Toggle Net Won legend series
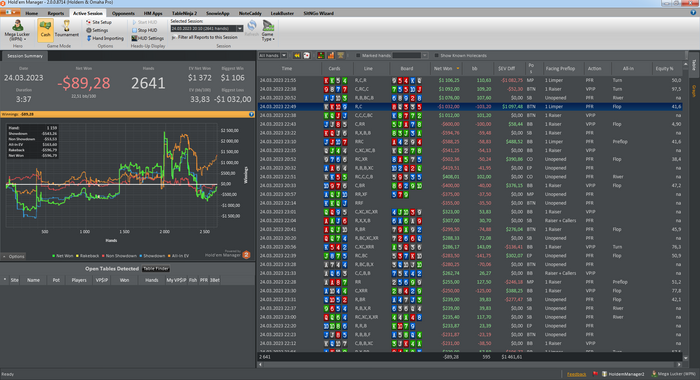700x380 pixels. click(x=62, y=256)
